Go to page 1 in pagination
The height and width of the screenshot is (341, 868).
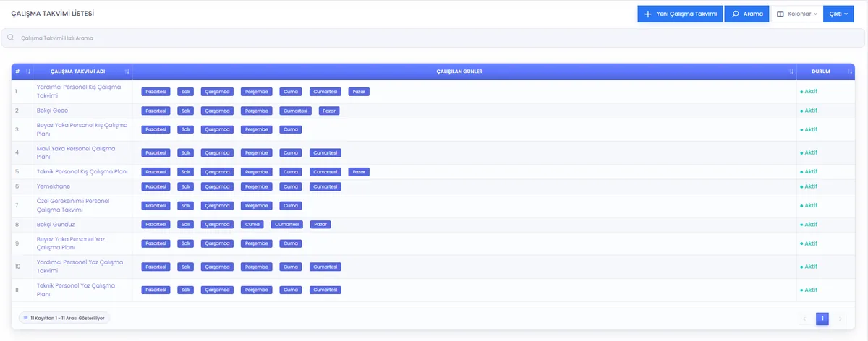click(822, 319)
